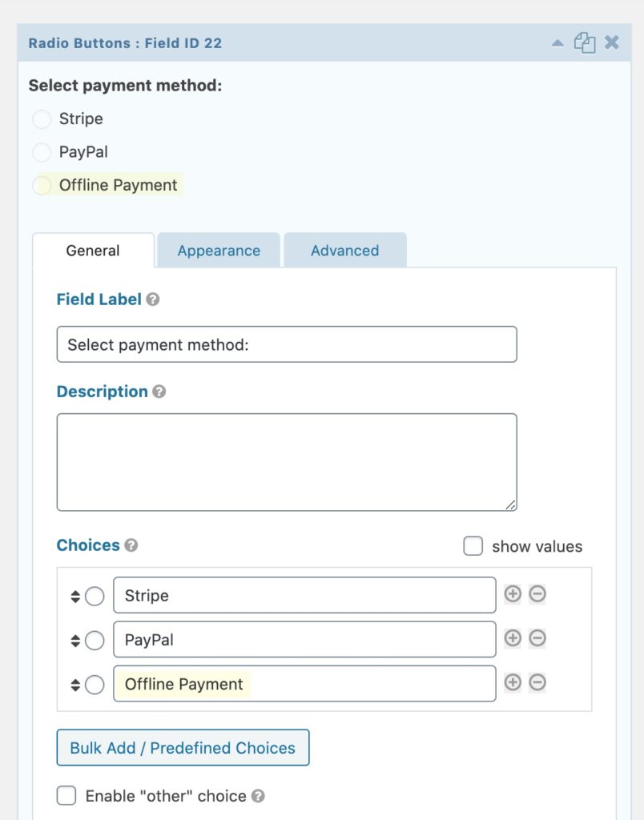644x820 pixels.
Task: Open the Description help tooltip icon
Action: click(x=159, y=391)
